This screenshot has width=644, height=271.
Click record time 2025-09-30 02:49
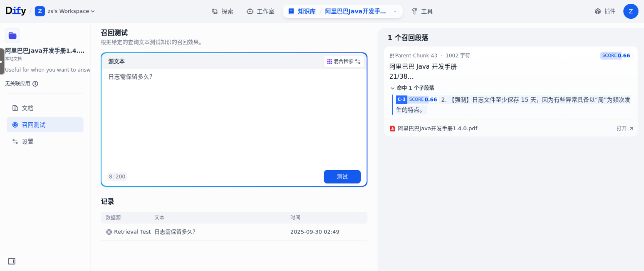(x=314, y=232)
